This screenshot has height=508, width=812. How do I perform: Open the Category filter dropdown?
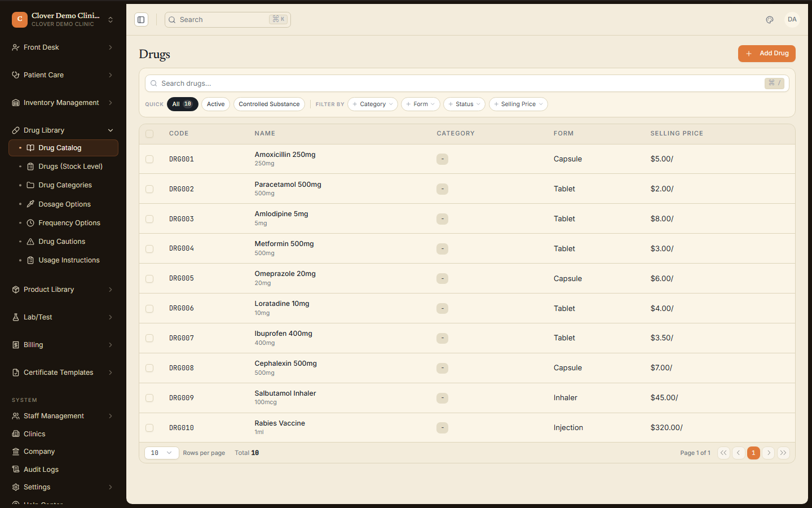click(373, 104)
